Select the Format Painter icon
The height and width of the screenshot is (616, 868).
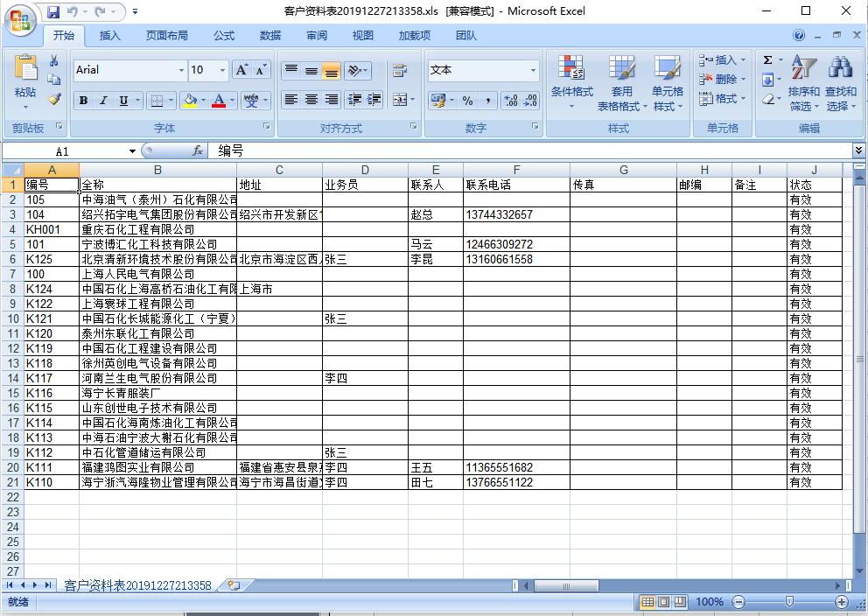tap(53, 99)
